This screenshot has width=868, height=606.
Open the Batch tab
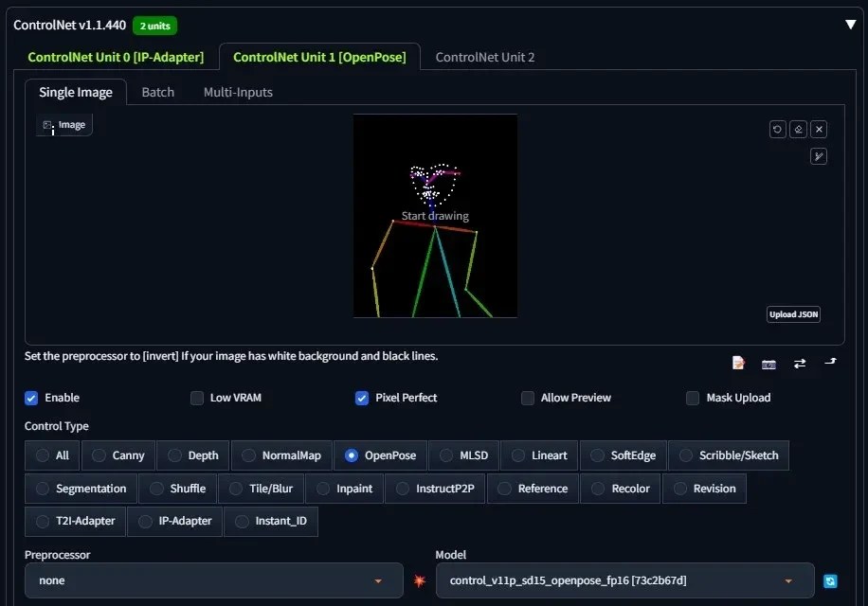tap(157, 92)
